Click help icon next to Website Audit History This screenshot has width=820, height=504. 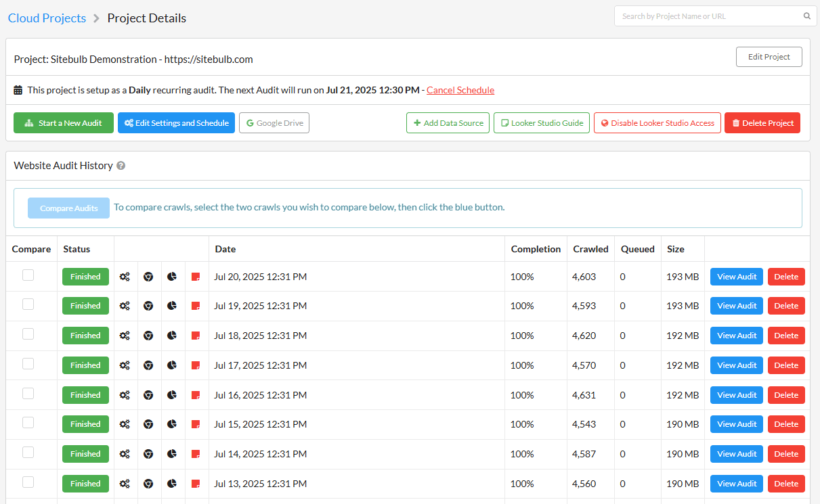[x=121, y=166]
